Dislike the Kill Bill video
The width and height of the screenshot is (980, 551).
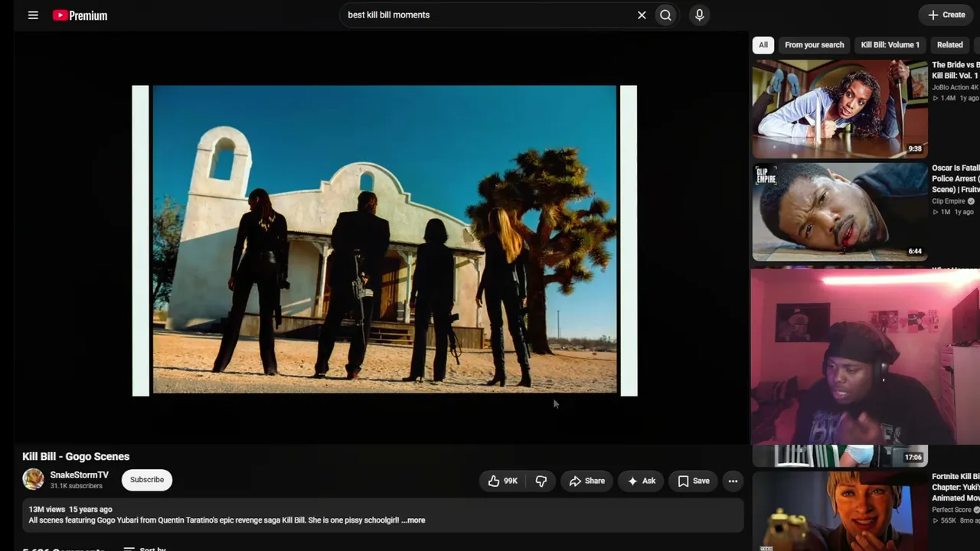pyautogui.click(x=541, y=481)
